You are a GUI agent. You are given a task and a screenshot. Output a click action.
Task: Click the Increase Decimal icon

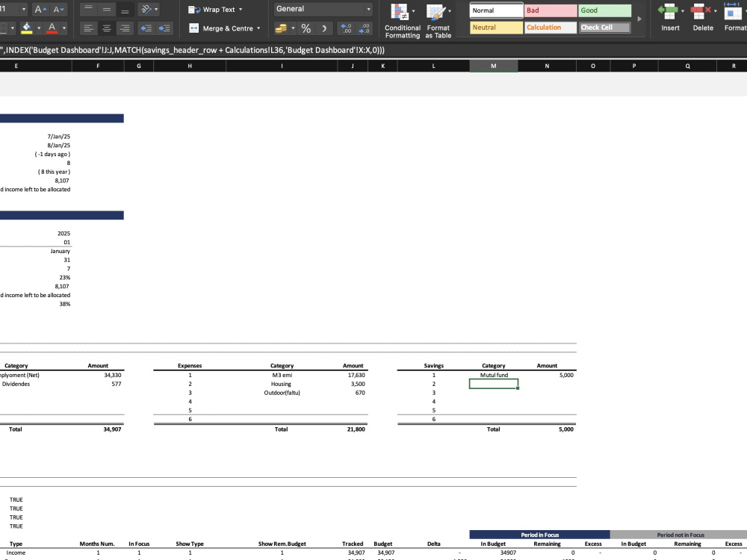(346, 28)
